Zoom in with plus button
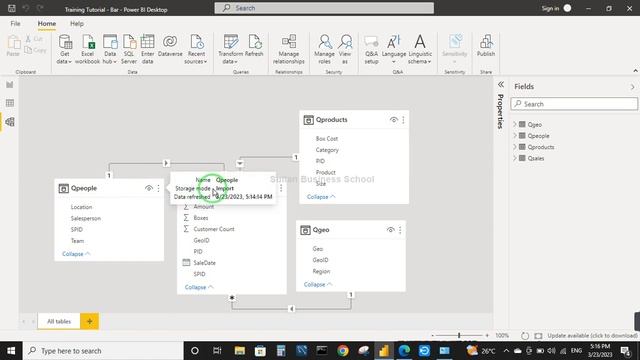Viewport: 640px width, 360px height. [x=487, y=336]
